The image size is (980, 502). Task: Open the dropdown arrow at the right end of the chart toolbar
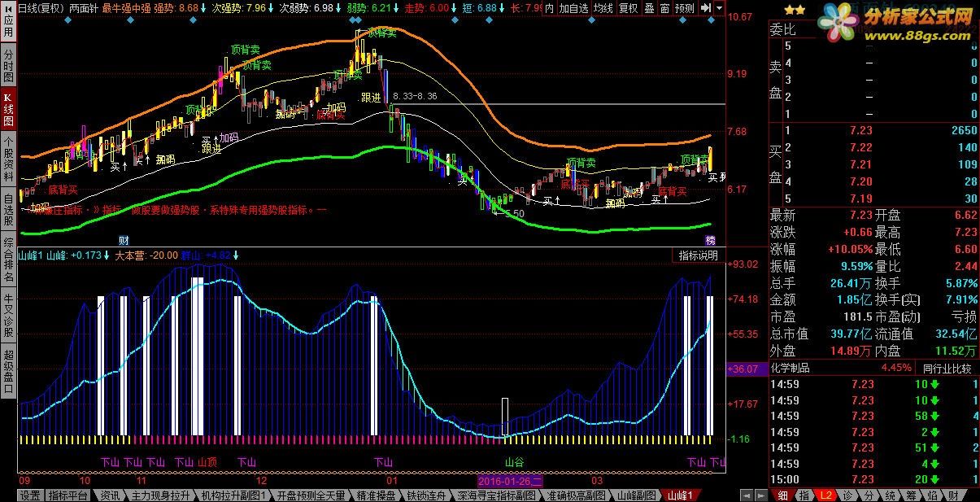tap(720, 8)
